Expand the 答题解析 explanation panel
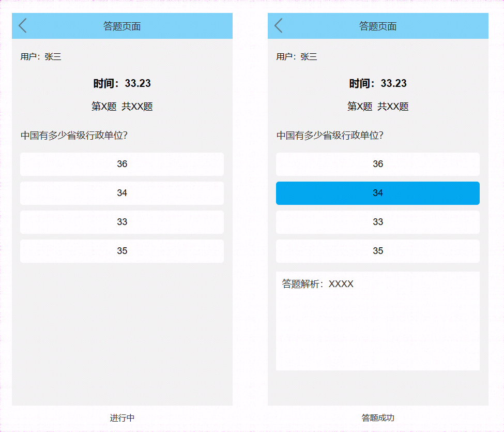This screenshot has height=432, width=504. coord(377,321)
